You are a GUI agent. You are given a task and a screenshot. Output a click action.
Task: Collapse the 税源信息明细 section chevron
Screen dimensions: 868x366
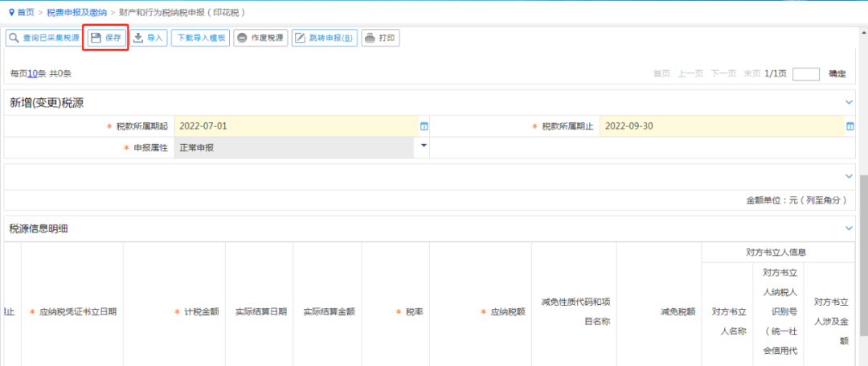tap(850, 228)
